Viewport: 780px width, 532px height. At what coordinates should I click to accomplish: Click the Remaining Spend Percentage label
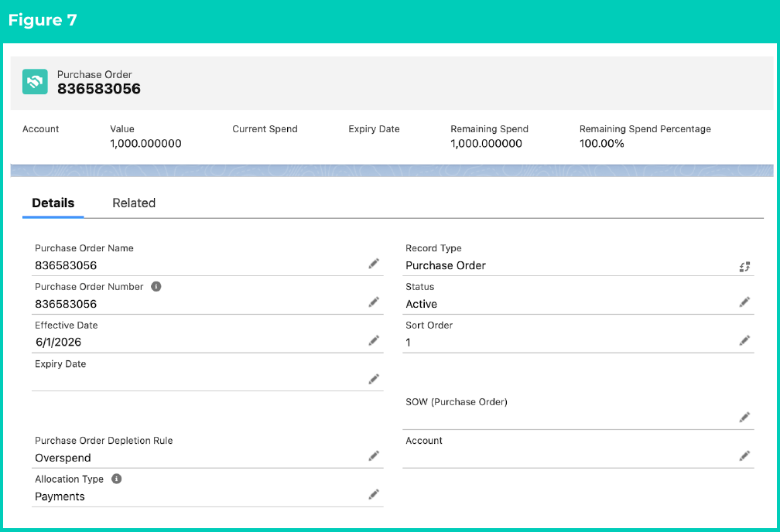tap(645, 129)
